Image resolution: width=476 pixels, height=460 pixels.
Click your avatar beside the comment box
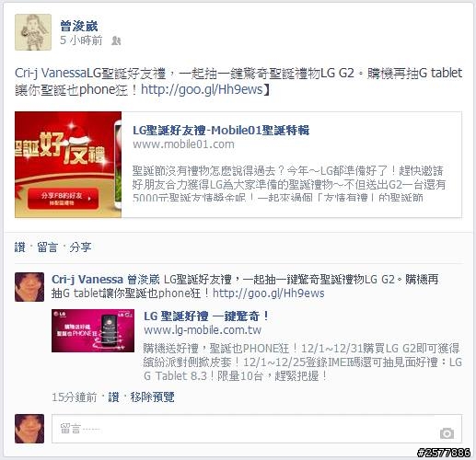tap(29, 429)
